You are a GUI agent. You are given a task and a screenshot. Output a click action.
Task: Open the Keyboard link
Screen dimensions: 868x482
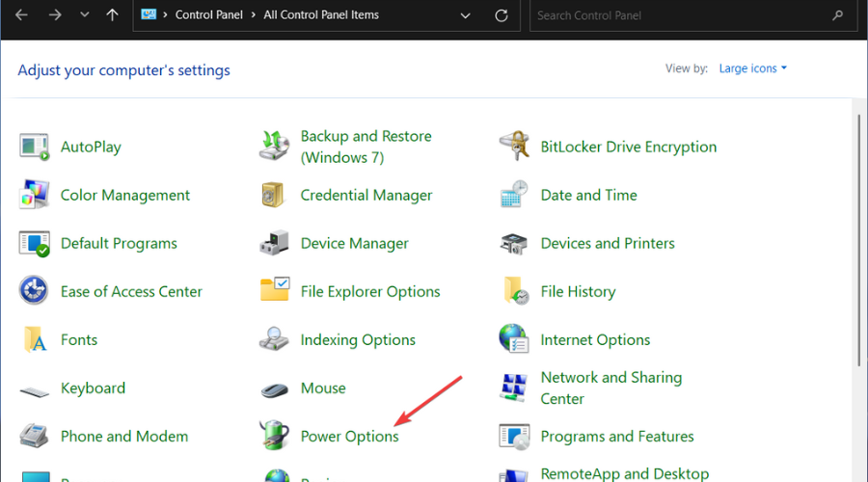(93, 388)
